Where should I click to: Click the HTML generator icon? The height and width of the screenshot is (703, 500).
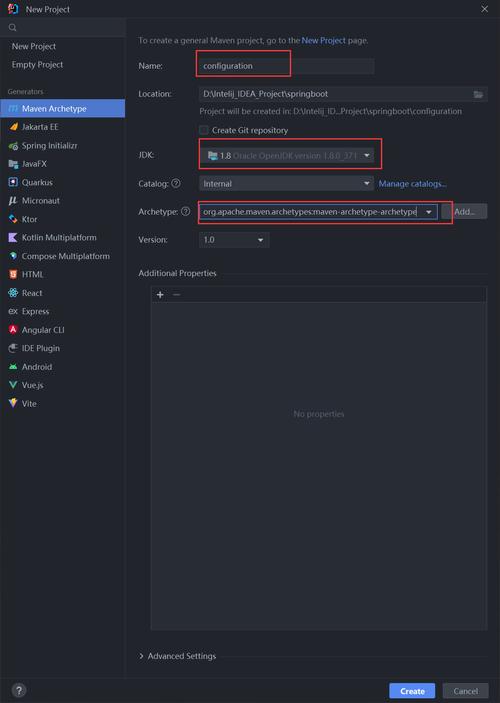point(13,274)
